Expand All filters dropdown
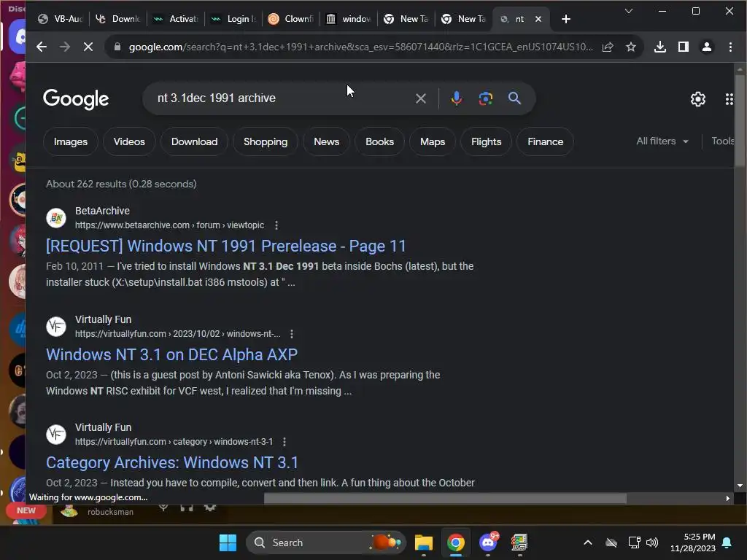Screen dimensions: 747x560 coord(662,141)
